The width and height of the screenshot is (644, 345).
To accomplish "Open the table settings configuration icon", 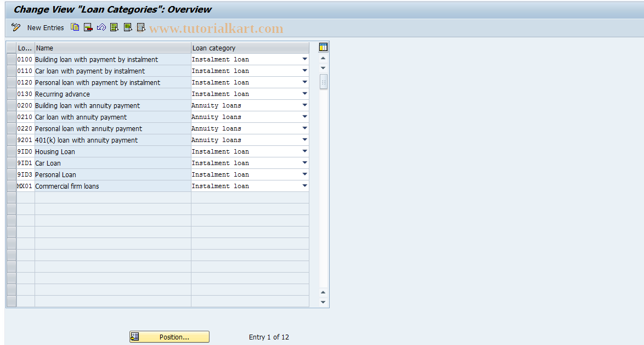I will tap(323, 47).
